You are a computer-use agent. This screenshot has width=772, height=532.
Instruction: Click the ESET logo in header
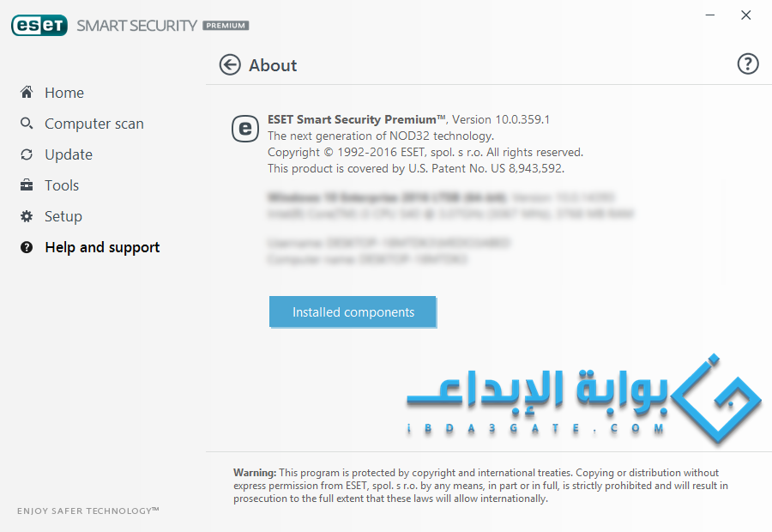click(39, 25)
